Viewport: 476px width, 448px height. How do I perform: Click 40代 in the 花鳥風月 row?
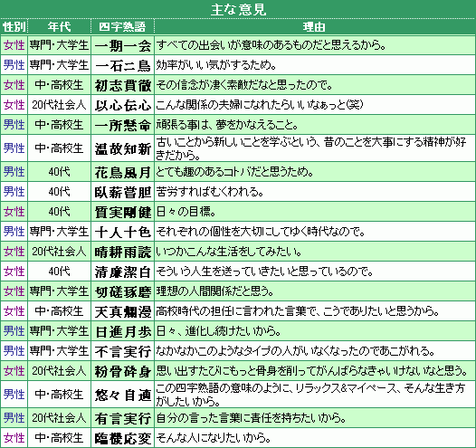[x=59, y=172]
